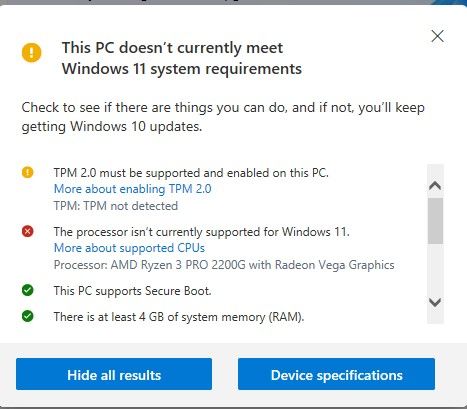Click the empty scrollbar track below the thumb
Screen dimensions: 467x409
pos(435,269)
